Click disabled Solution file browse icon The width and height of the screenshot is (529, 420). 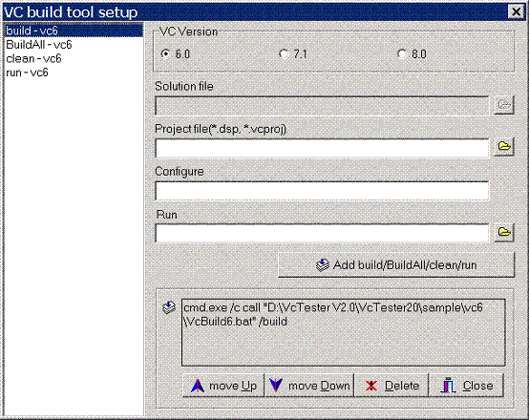pos(504,105)
